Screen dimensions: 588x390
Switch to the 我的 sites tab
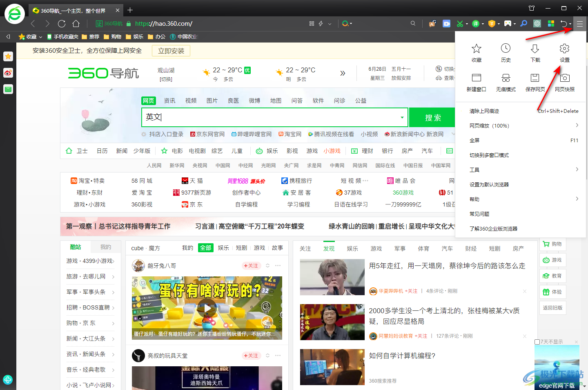(x=106, y=247)
